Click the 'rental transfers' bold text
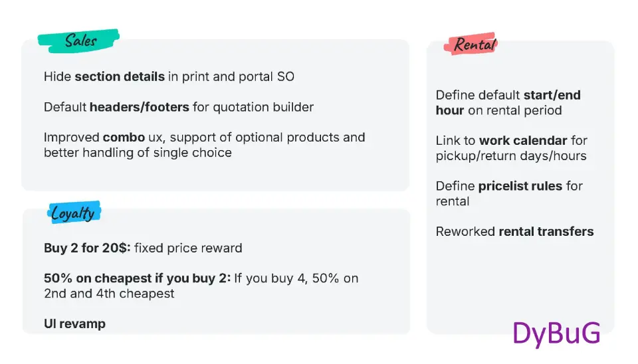This screenshot has width=638, height=364. coord(546,231)
